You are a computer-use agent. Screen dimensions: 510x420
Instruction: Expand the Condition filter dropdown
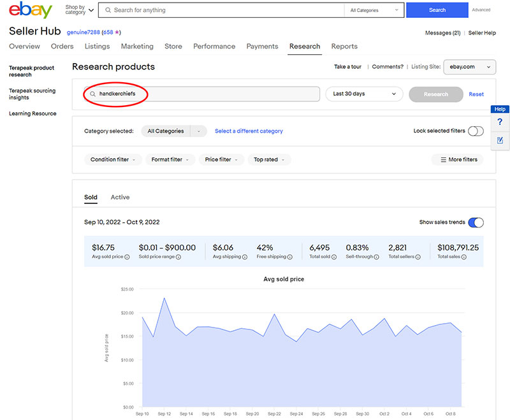pos(113,160)
